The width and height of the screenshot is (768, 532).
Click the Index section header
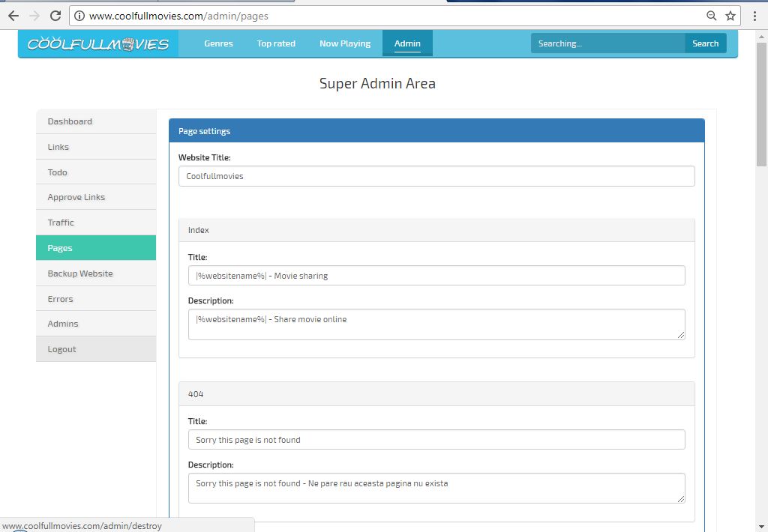436,230
